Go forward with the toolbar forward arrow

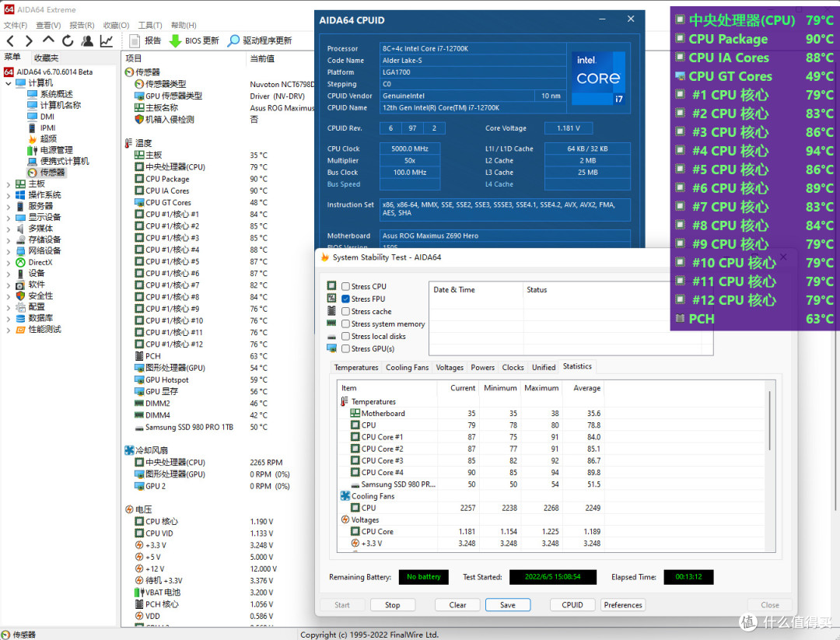click(x=29, y=40)
